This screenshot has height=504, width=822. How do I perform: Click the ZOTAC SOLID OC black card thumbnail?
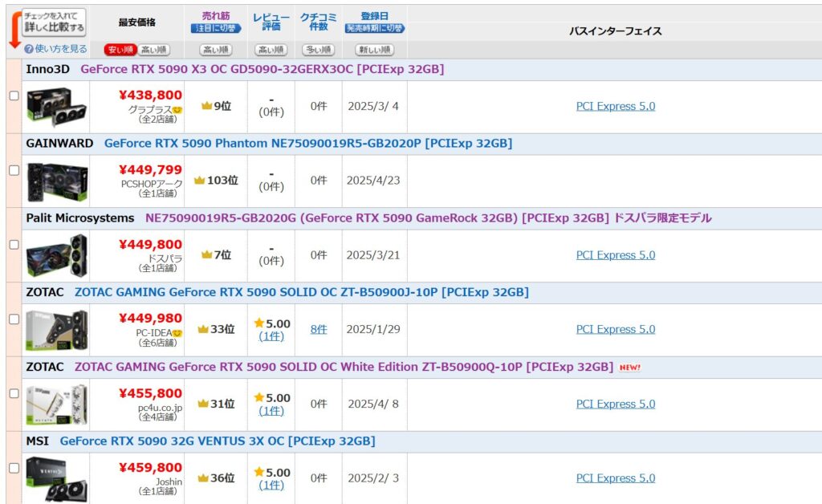point(57,331)
